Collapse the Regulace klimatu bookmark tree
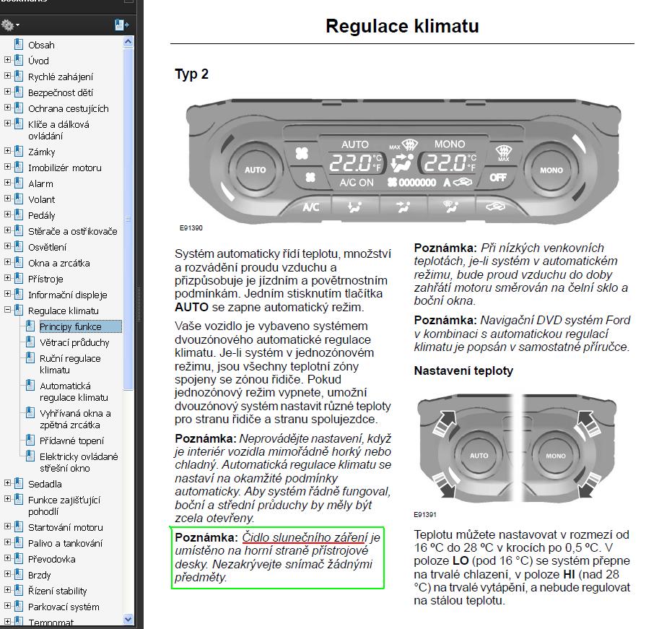672x629 pixels. point(8,311)
